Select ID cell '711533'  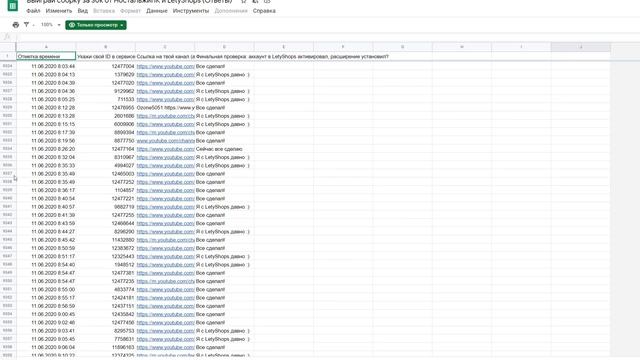(x=106, y=99)
